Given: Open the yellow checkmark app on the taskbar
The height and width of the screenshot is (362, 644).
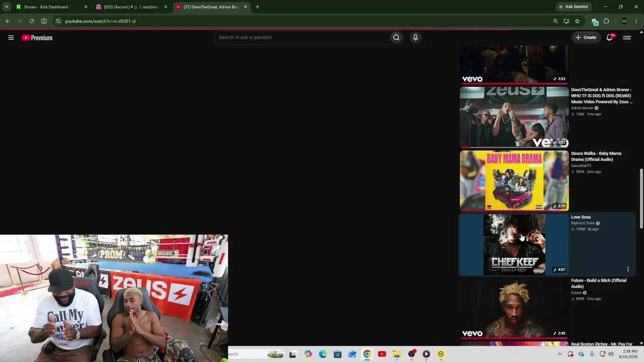Looking at the screenshot, I should (x=441, y=354).
